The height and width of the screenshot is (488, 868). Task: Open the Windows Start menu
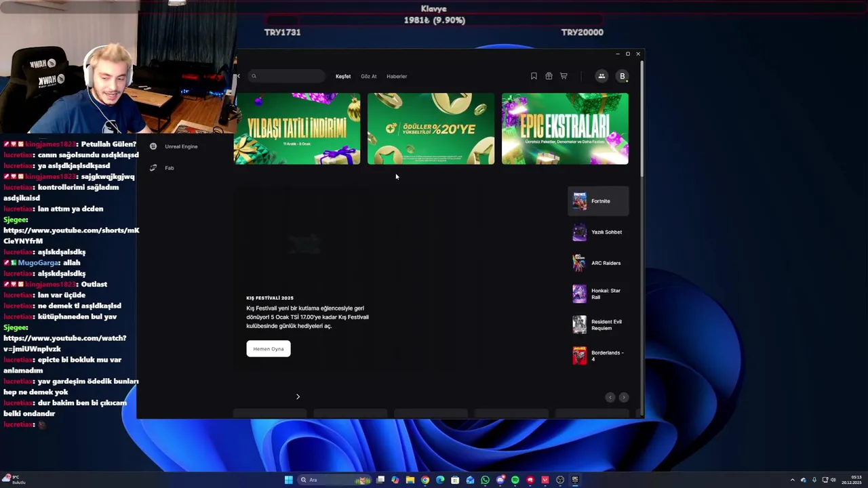(x=289, y=480)
